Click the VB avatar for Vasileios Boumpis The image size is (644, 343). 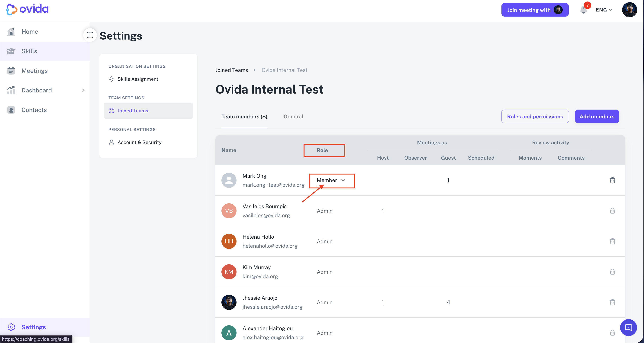pyautogui.click(x=229, y=211)
